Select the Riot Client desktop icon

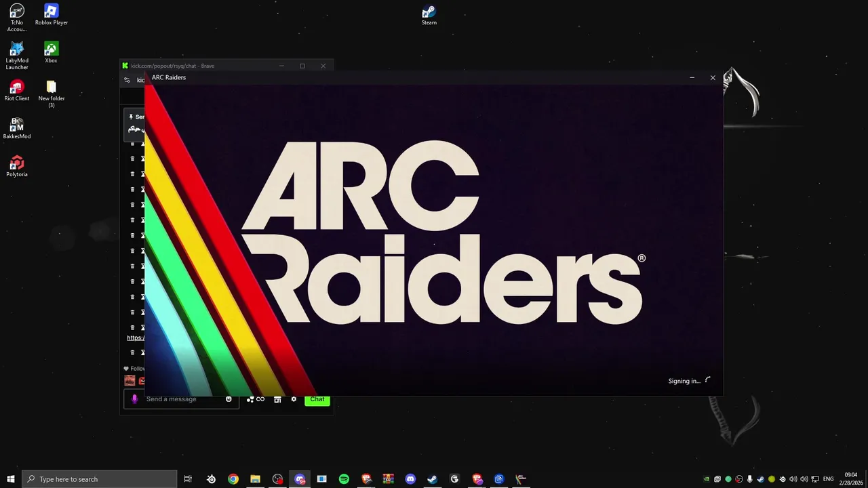pos(17,90)
